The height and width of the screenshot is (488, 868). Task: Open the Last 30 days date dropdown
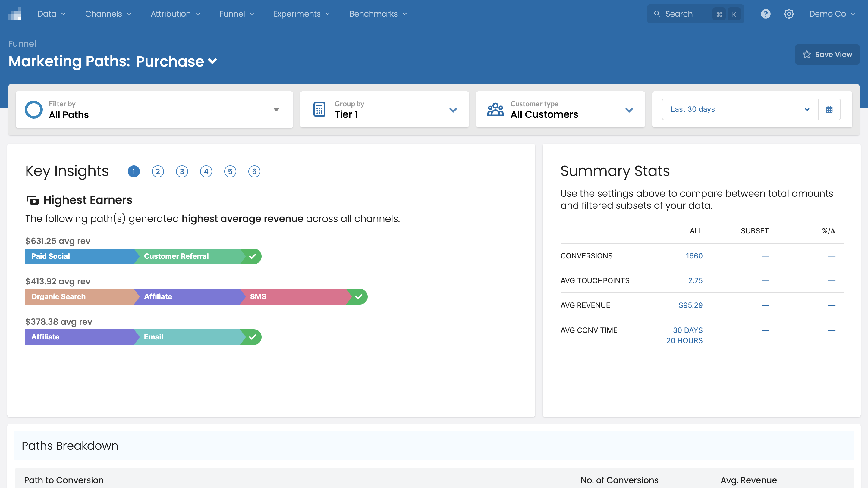(740, 109)
